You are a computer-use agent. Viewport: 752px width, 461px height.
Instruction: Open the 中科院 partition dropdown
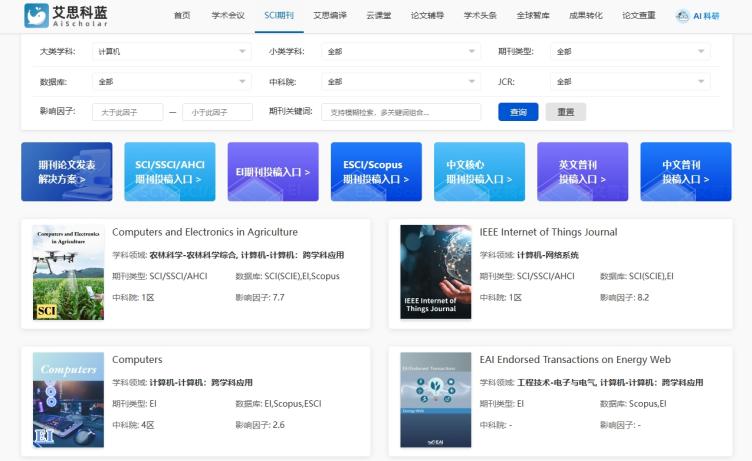coord(401,81)
